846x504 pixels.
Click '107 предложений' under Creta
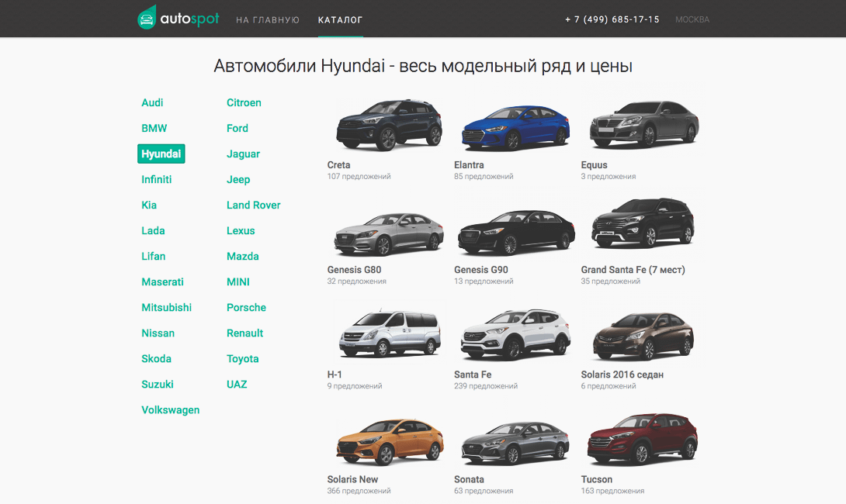359,176
